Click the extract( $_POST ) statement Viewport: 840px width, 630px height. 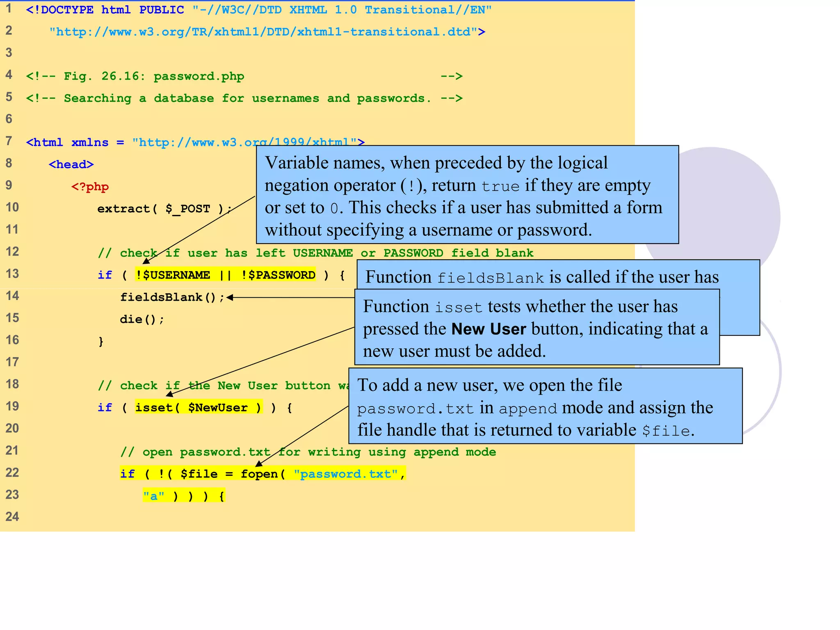pos(164,209)
